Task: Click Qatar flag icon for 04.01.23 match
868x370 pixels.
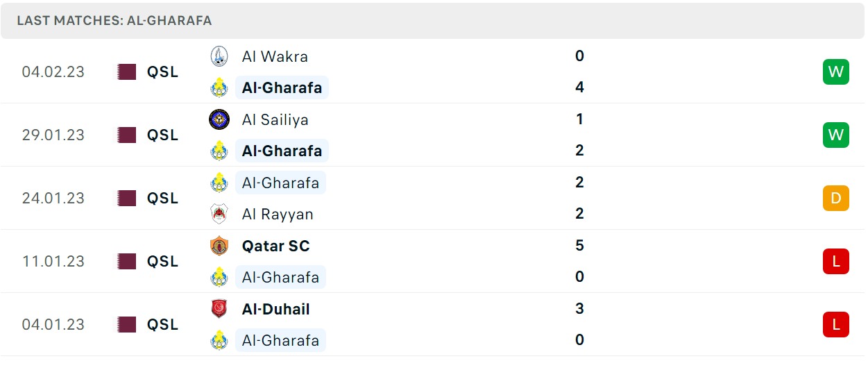Action: pos(127,324)
